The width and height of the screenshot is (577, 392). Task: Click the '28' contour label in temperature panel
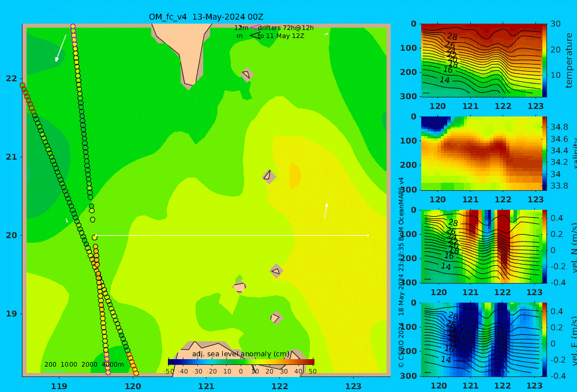[452, 36]
